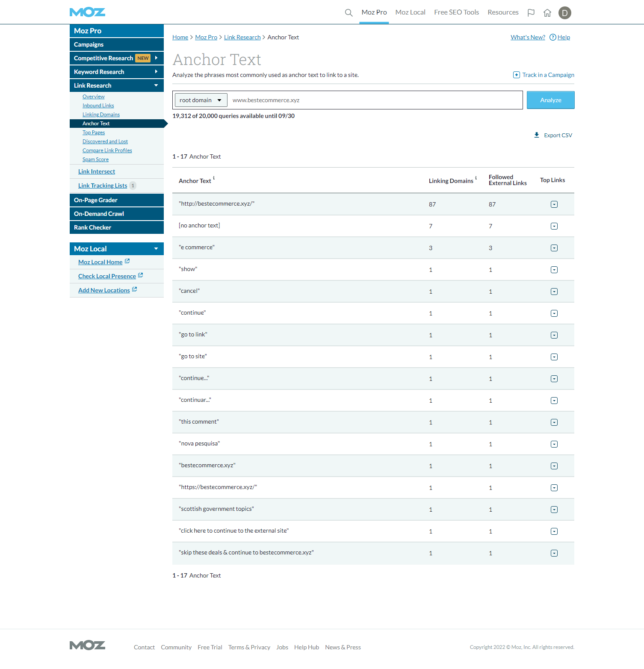
Task: Click the Moz logo at top left
Action: click(87, 12)
